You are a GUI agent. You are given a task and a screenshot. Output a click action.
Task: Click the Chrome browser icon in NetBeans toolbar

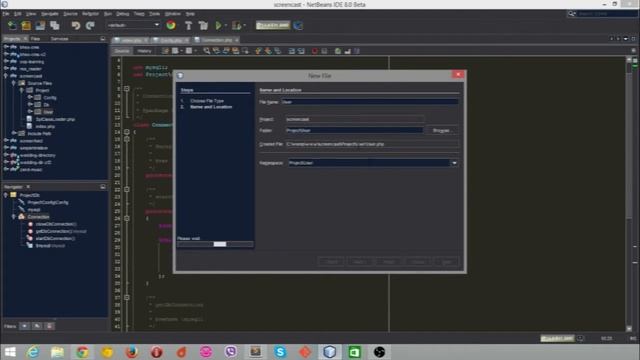click(171, 25)
